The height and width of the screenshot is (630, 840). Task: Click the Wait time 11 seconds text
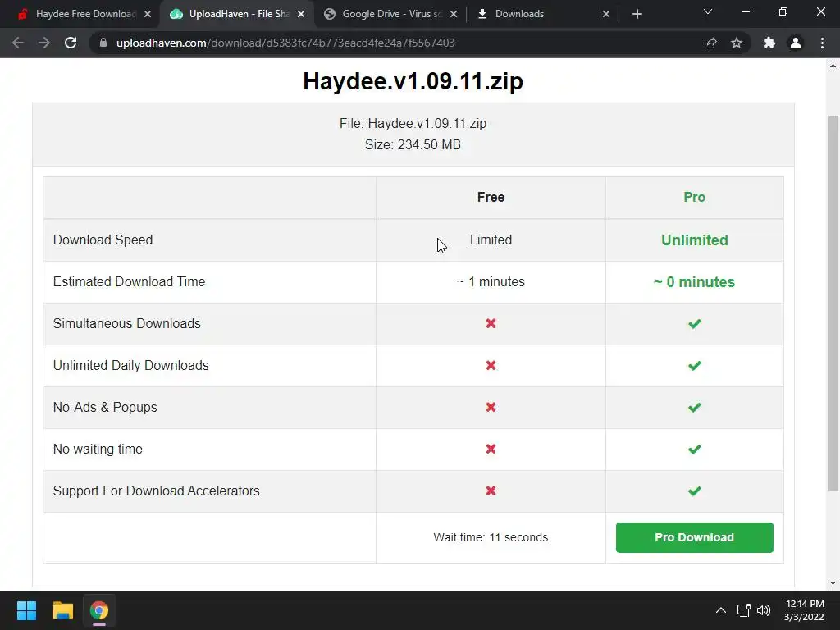tap(491, 537)
